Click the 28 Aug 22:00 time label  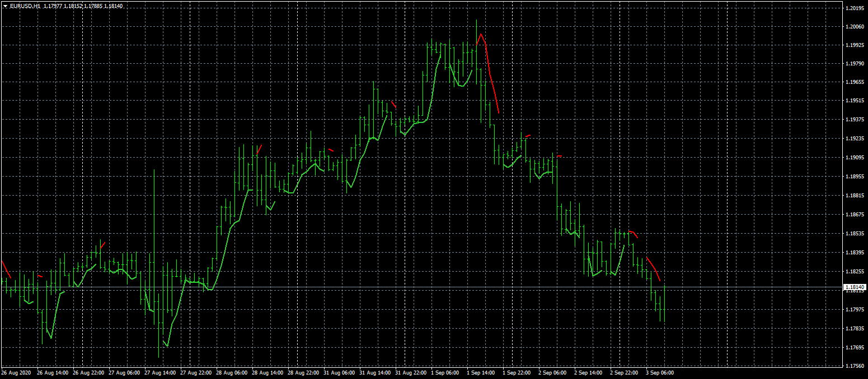303,373
